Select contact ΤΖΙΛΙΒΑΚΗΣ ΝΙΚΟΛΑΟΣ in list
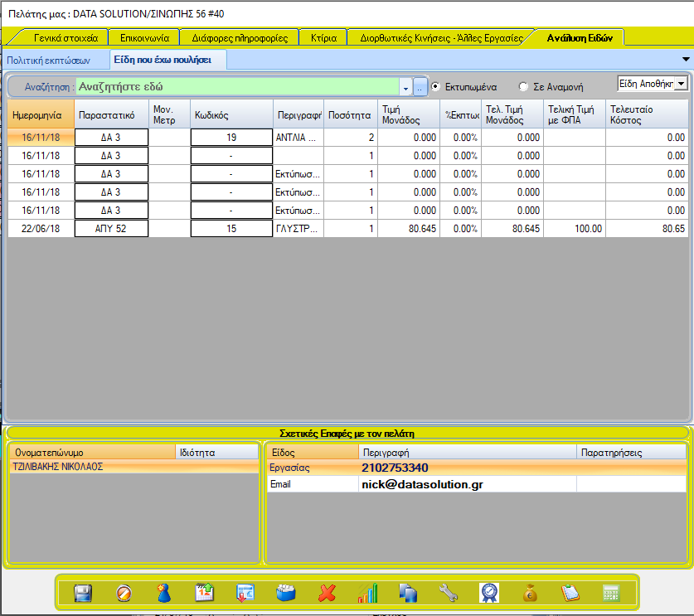The width and height of the screenshot is (694, 616). pyautogui.click(x=58, y=467)
